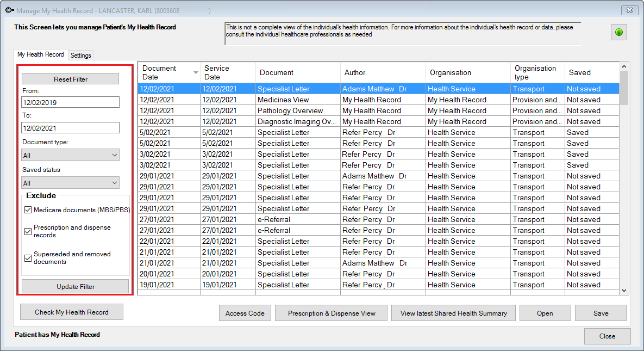Select the My Health Record tab
Image resolution: width=644 pixels, height=351 pixels.
click(x=41, y=54)
